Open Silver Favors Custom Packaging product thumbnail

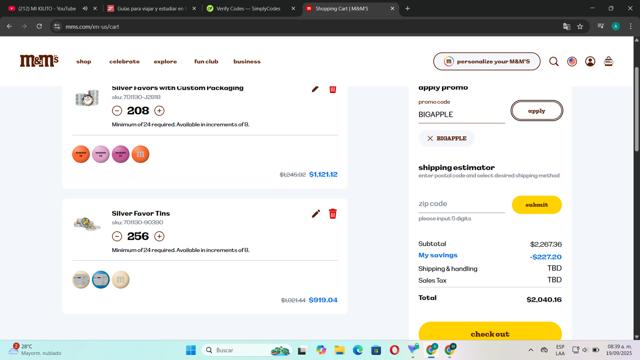(87, 98)
